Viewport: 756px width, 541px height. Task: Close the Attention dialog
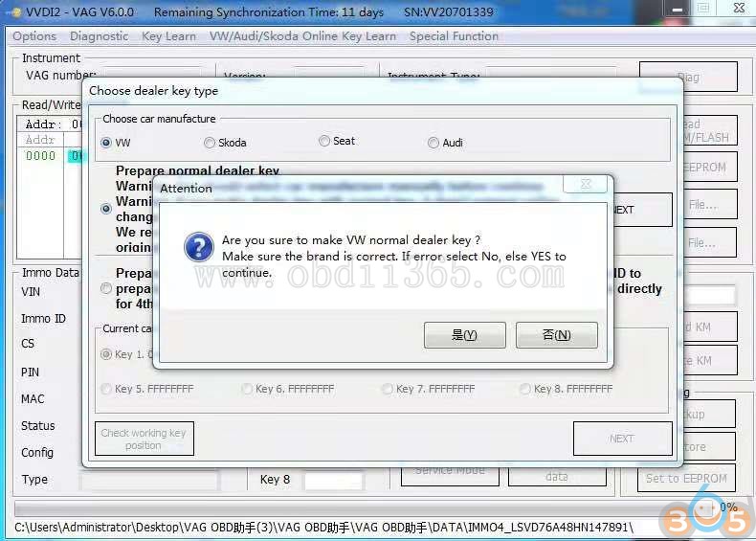pos(586,184)
